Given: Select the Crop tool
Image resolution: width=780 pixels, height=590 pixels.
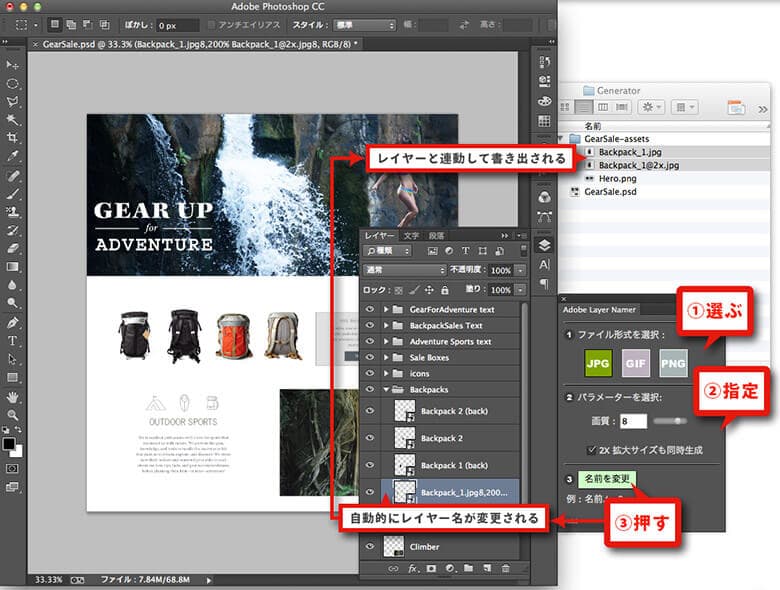Looking at the screenshot, I should coord(12,138).
